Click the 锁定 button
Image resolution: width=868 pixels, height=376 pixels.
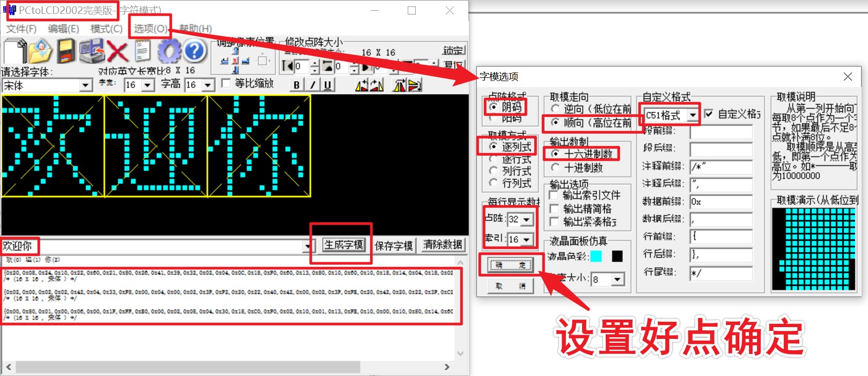(x=453, y=50)
